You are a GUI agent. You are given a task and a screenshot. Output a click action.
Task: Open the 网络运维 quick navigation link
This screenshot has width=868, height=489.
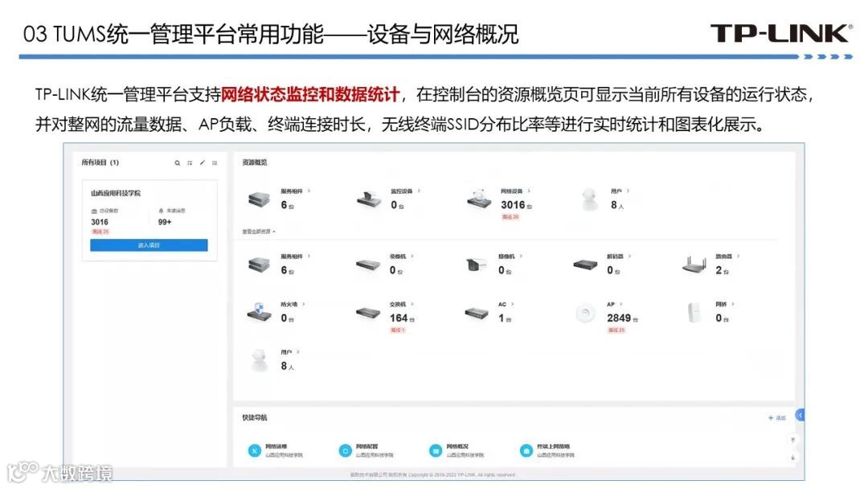coord(276,446)
